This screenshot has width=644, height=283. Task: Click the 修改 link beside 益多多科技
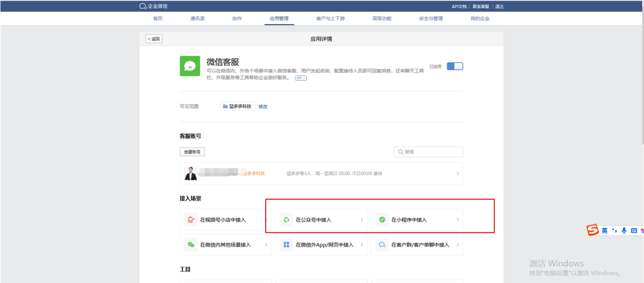click(x=263, y=107)
